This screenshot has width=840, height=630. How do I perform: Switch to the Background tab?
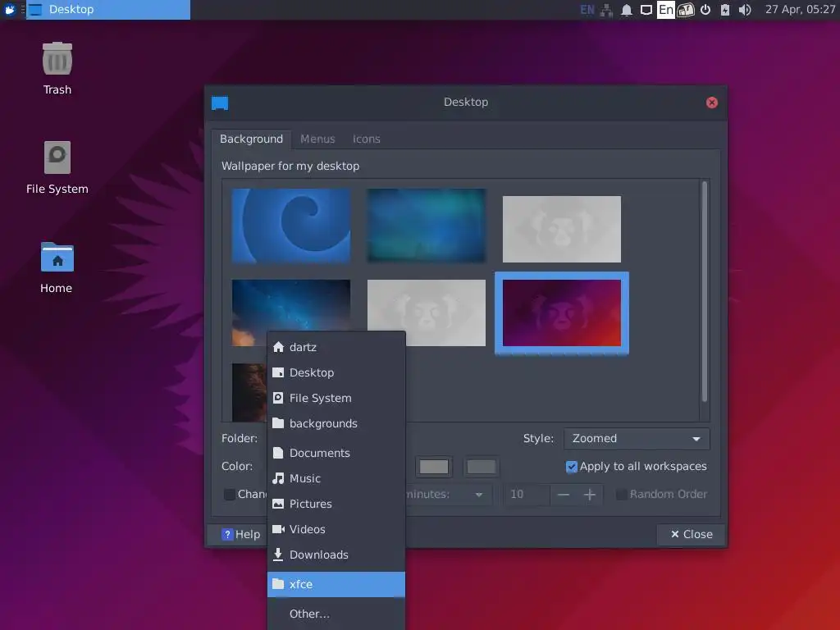[251, 139]
